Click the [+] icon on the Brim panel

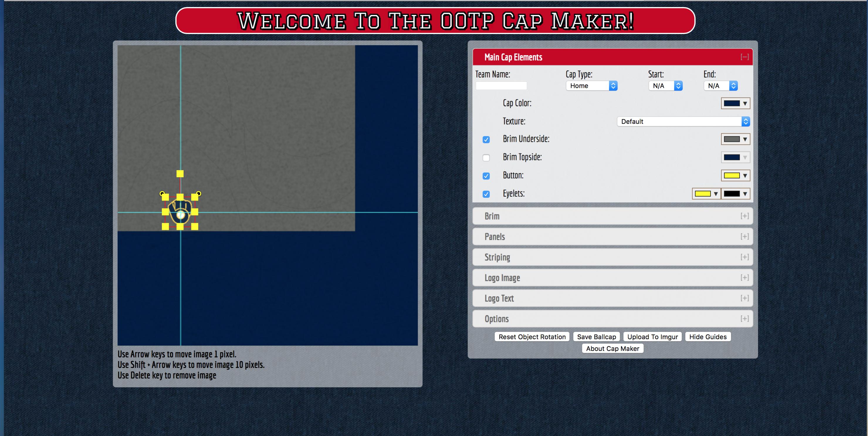click(x=744, y=216)
